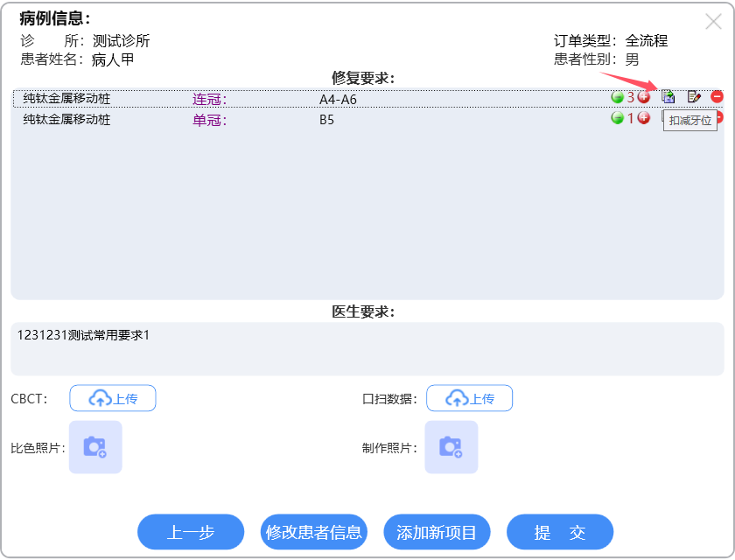Image resolution: width=735 pixels, height=560 pixels.
Task: Delete the A4-A6 连冠 row with red minus
Action: point(717,97)
